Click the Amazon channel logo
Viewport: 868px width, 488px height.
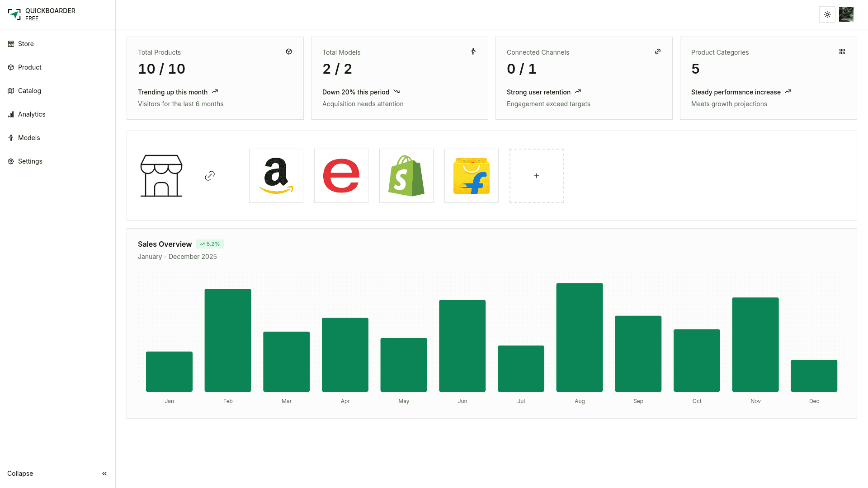pyautogui.click(x=276, y=176)
